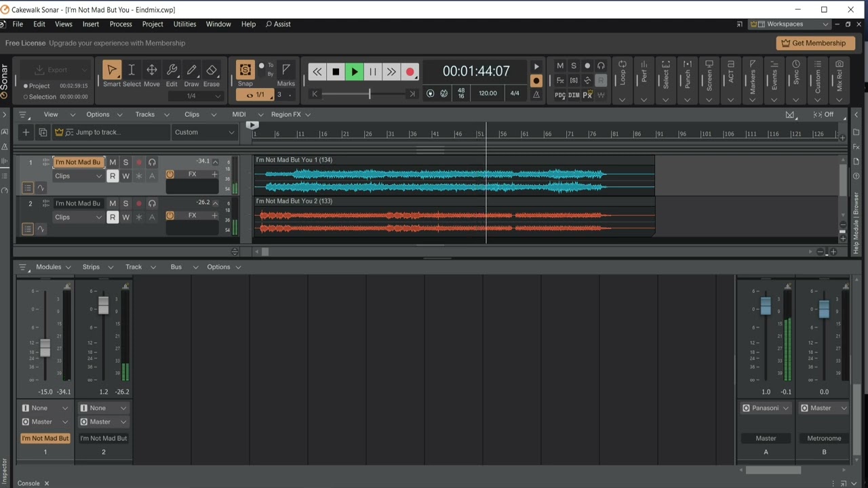Bypass track 2 FX rack power button
The width and height of the screenshot is (868, 488).
(x=170, y=216)
